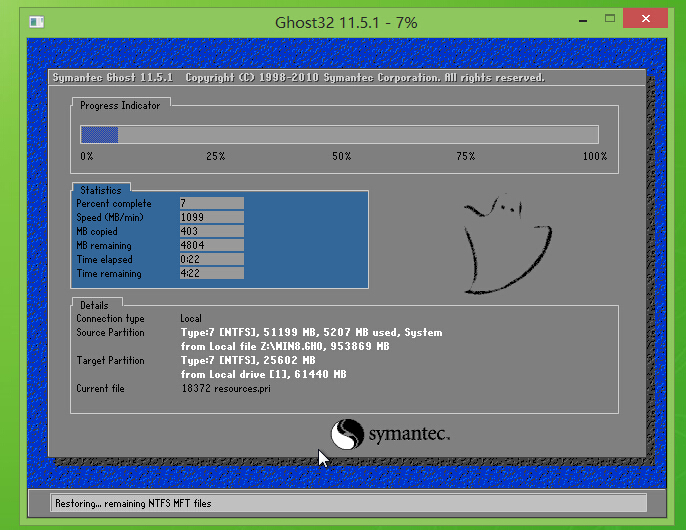686x530 pixels.
Task: Click the status bar restoring message
Action: click(x=134, y=503)
